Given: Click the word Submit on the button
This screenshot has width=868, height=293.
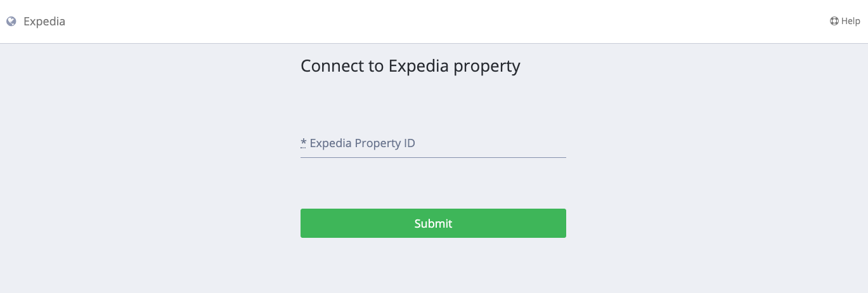Looking at the screenshot, I should coord(433,223).
